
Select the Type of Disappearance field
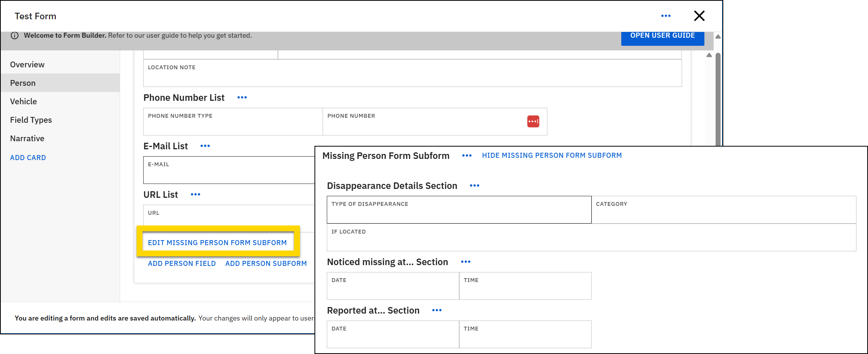click(458, 210)
